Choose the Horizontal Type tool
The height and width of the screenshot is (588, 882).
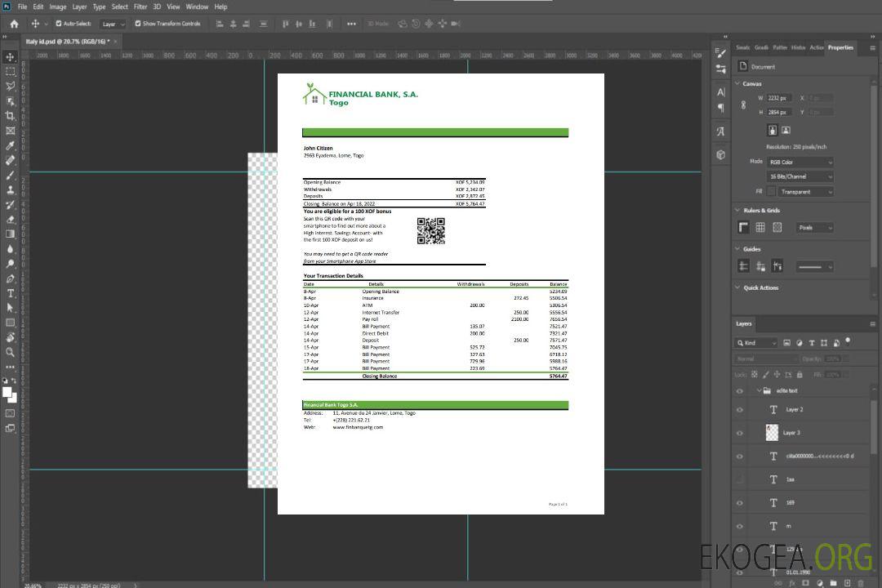click(10, 293)
